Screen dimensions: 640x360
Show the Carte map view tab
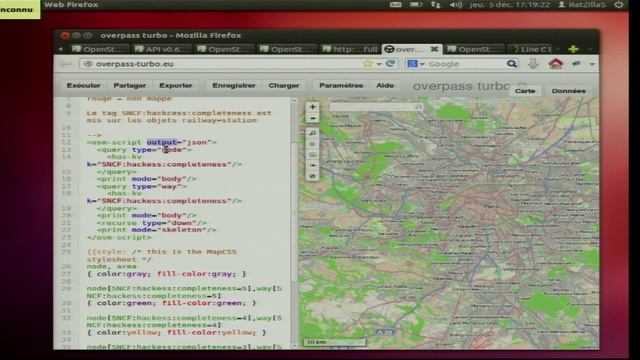point(525,91)
